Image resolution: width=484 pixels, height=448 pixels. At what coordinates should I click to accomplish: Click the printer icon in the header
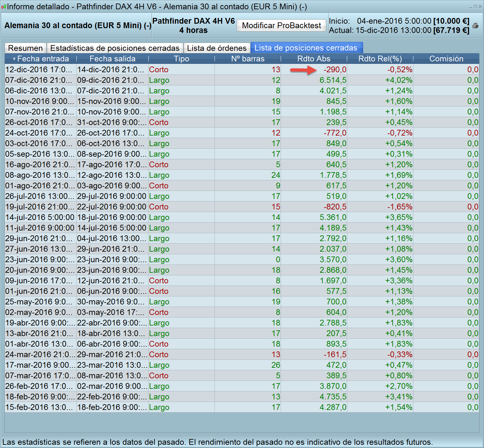click(475, 26)
